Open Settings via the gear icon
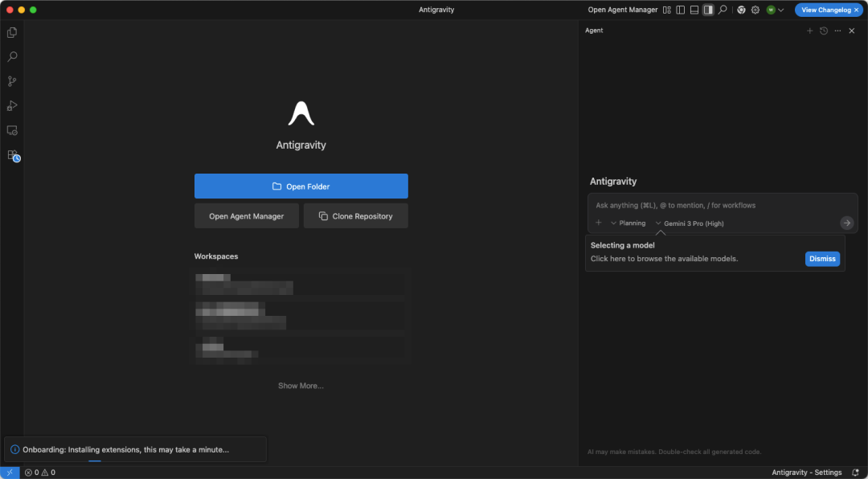The height and width of the screenshot is (479, 868). coord(755,10)
